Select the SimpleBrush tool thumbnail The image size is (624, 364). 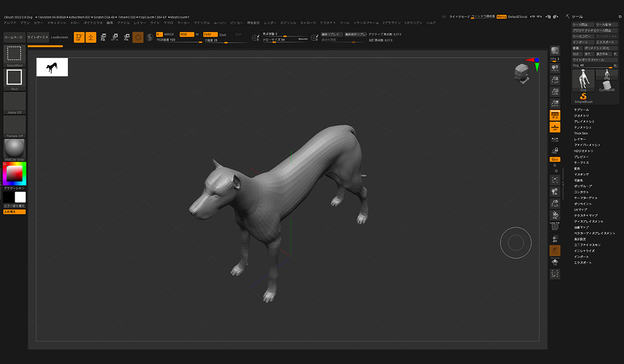click(x=583, y=97)
